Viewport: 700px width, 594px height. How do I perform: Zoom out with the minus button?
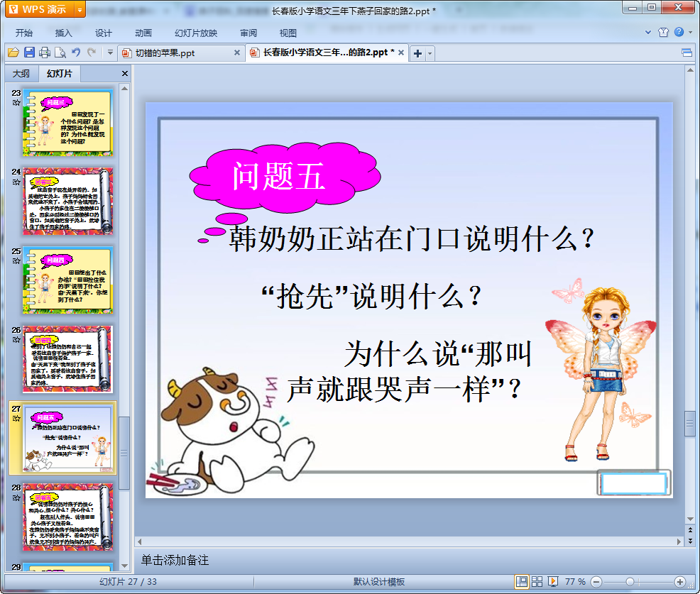point(596,582)
